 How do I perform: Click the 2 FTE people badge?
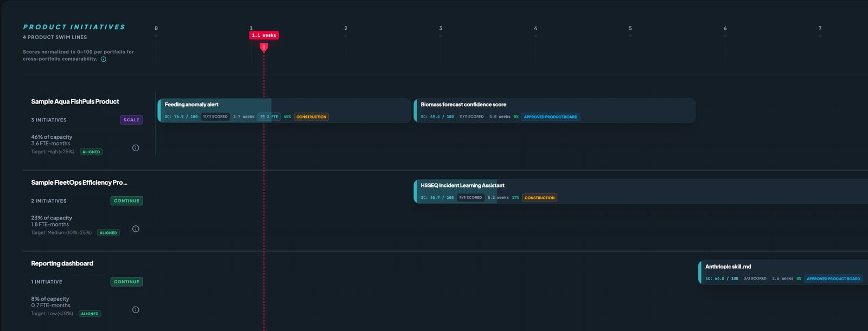pyautogui.click(x=269, y=116)
